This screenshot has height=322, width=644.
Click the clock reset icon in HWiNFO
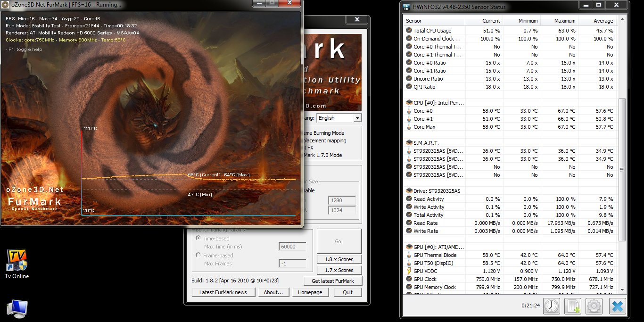[x=551, y=306]
